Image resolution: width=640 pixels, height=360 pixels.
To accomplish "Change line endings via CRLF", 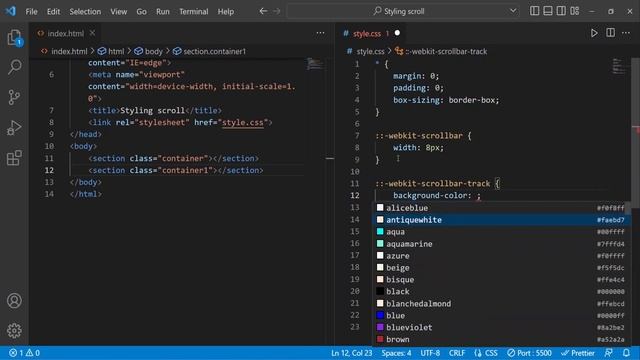I will click(x=457, y=353).
